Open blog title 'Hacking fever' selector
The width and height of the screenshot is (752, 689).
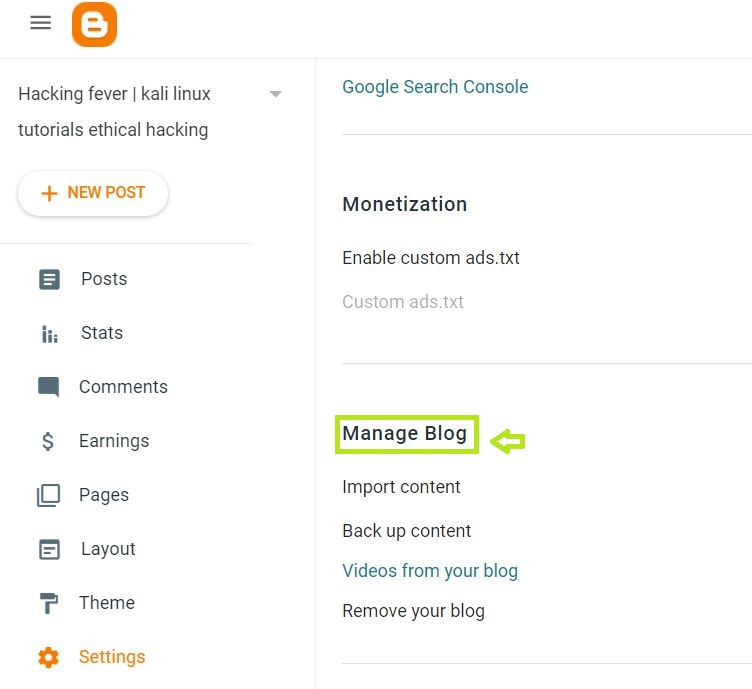(x=114, y=111)
